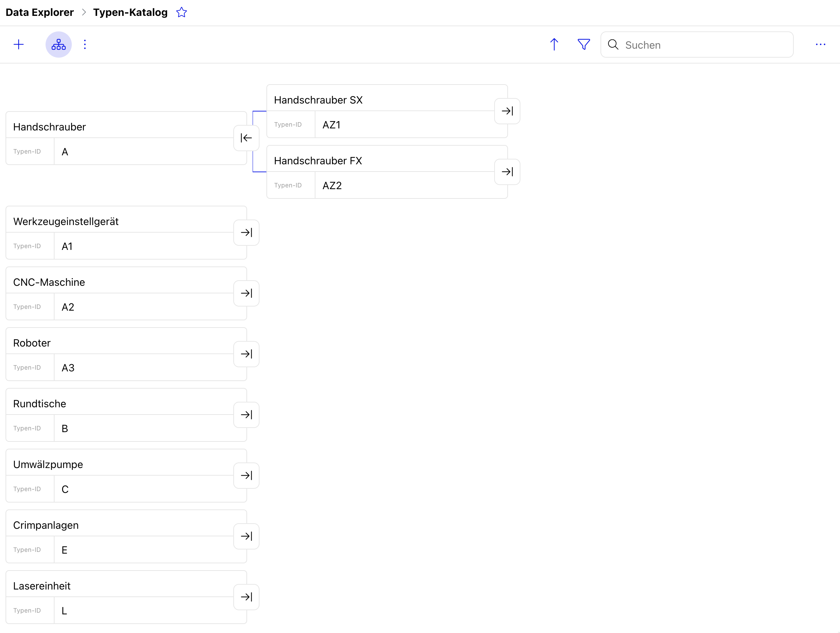
Task: Click the search magnifier icon
Action: (x=613, y=45)
